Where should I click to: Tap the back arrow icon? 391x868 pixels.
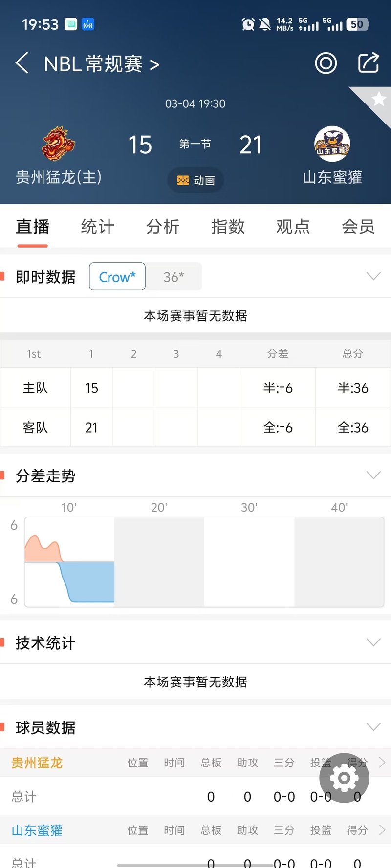[22, 63]
